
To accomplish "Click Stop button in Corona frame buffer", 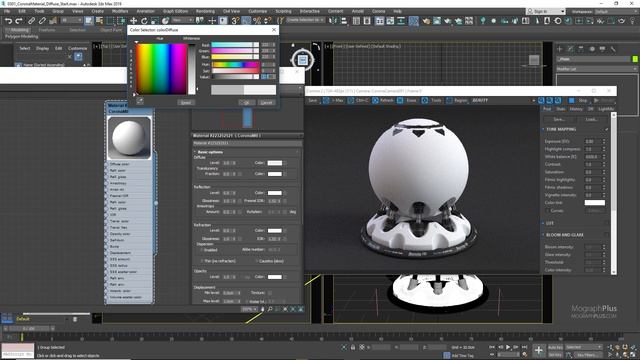I will (579, 100).
